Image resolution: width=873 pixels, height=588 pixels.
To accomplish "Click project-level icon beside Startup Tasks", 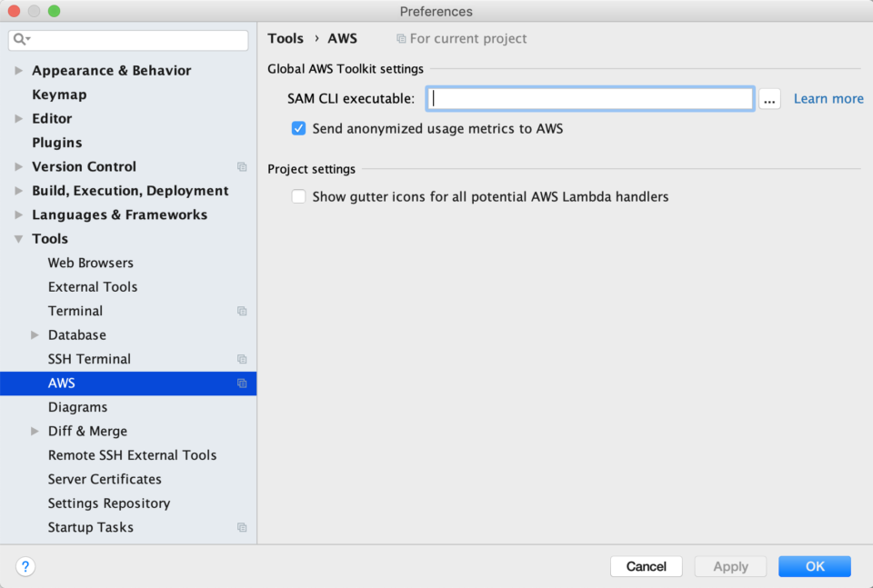I will click(242, 527).
